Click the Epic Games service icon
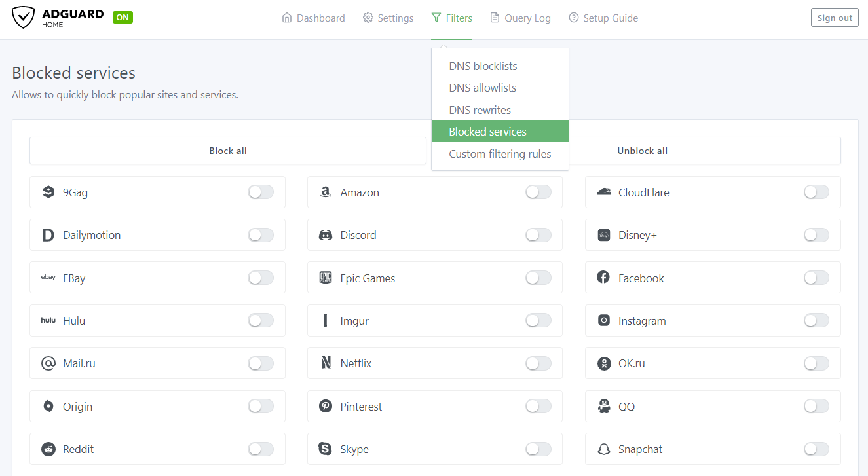This screenshot has height=476, width=868. [326, 278]
